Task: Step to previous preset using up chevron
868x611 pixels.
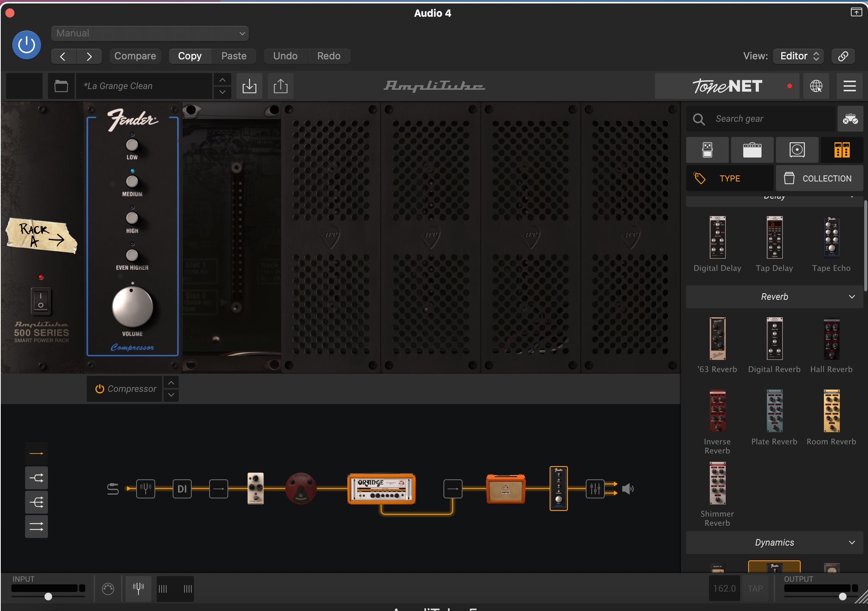Action: [223, 80]
